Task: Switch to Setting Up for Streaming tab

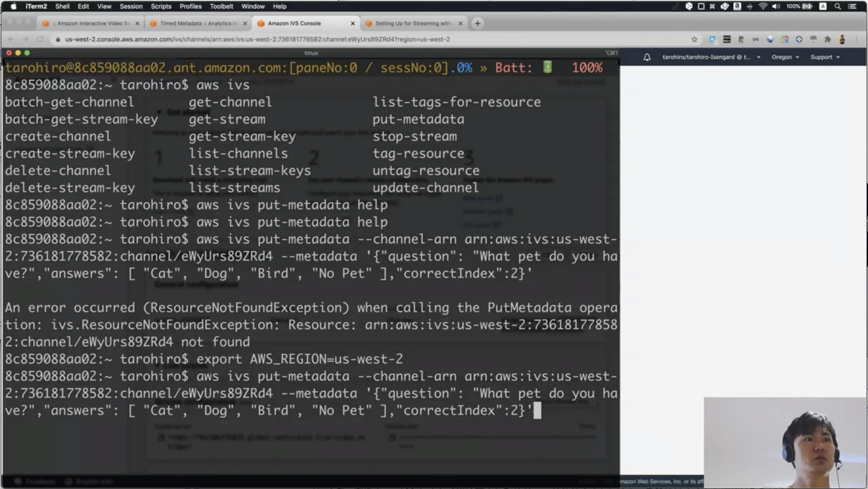Action: (x=413, y=23)
